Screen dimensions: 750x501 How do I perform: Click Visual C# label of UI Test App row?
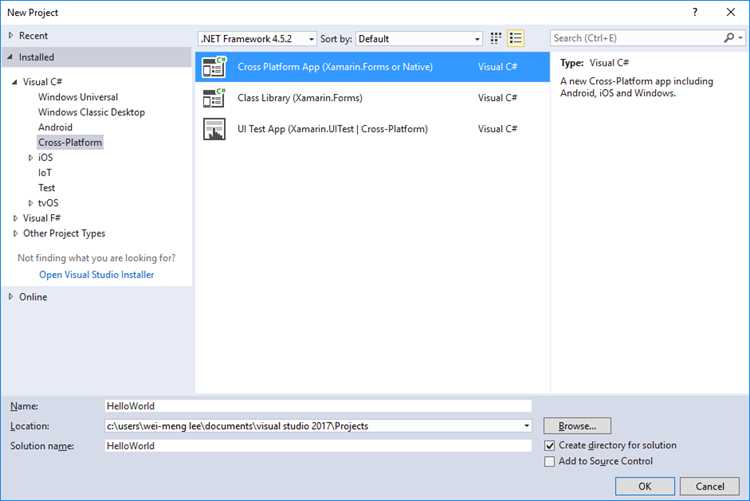coord(497,129)
